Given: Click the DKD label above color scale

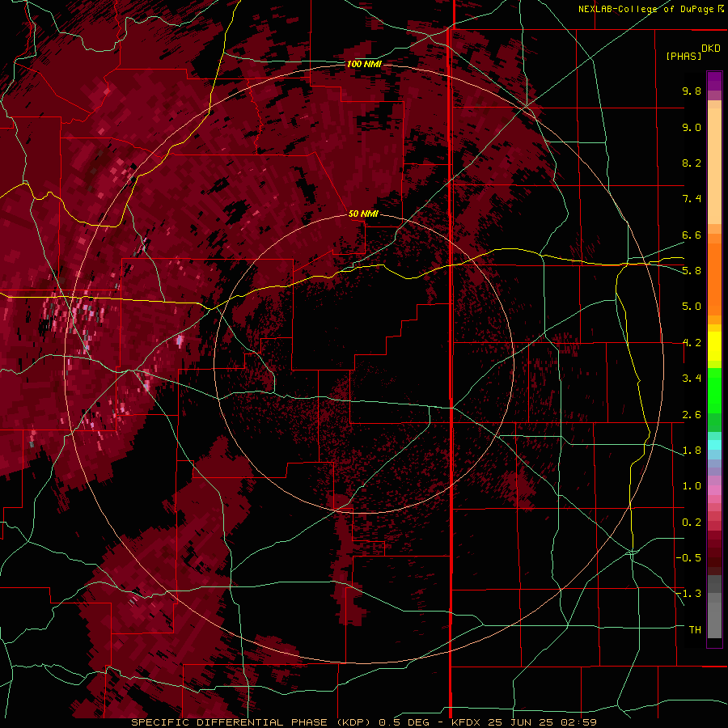Looking at the screenshot, I should [711, 49].
